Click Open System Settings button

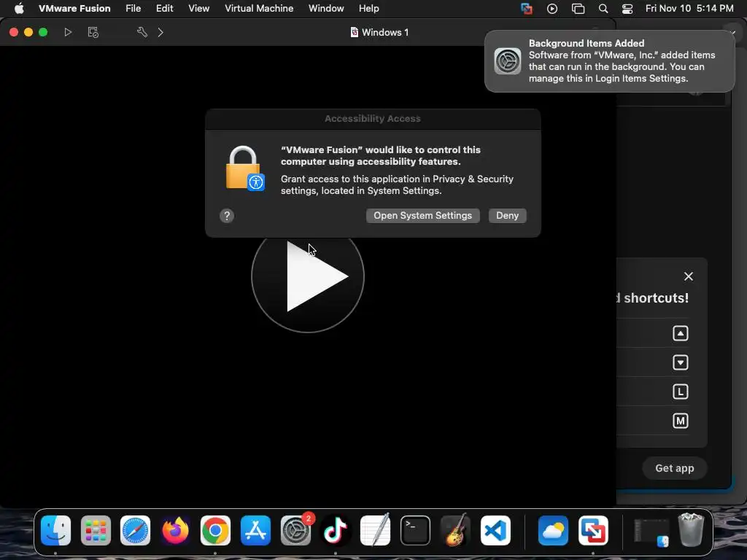pyautogui.click(x=422, y=216)
